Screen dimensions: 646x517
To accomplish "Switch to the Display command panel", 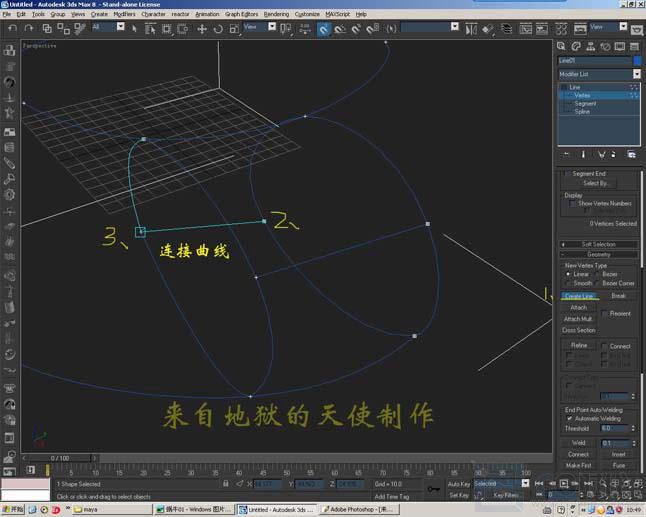I will coord(620,46).
